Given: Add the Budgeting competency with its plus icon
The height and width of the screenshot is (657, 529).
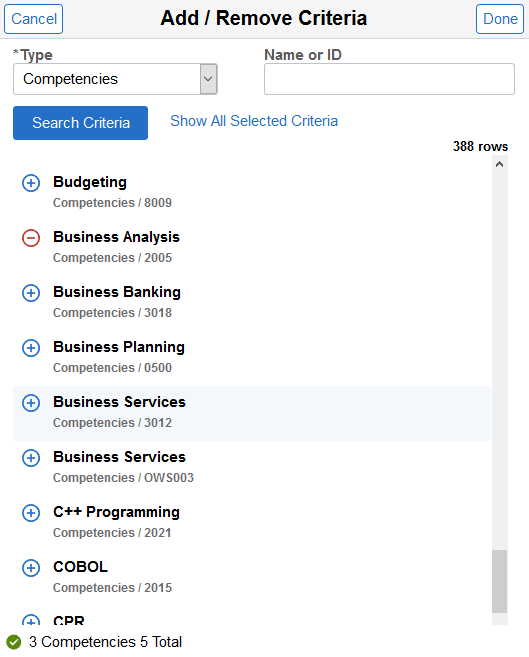Looking at the screenshot, I should (31, 183).
